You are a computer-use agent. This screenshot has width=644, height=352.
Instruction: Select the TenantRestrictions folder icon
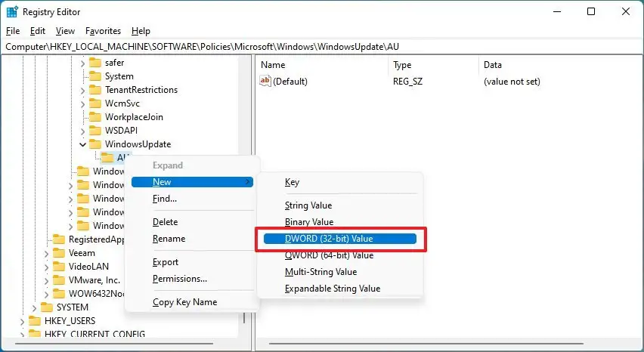pyautogui.click(x=95, y=90)
